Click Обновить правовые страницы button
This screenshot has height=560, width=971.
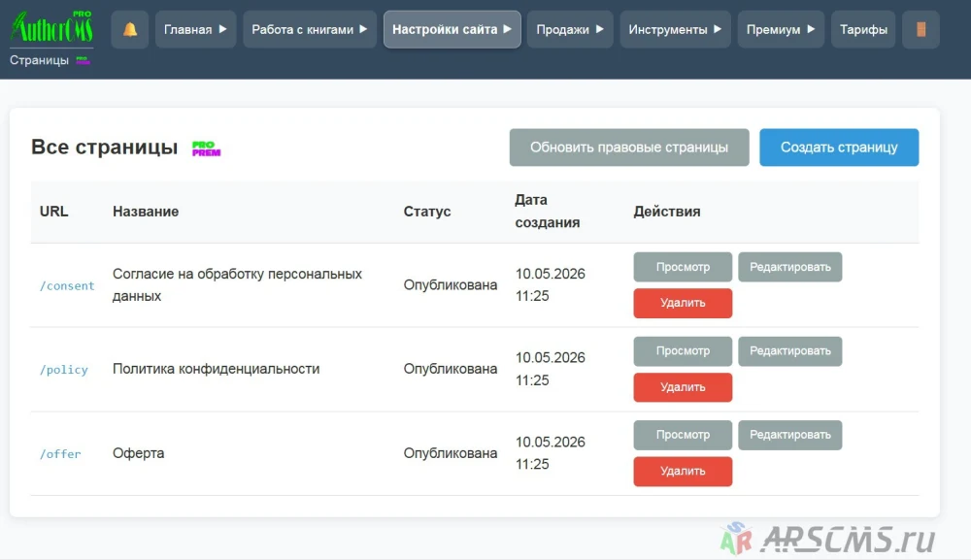click(x=629, y=148)
